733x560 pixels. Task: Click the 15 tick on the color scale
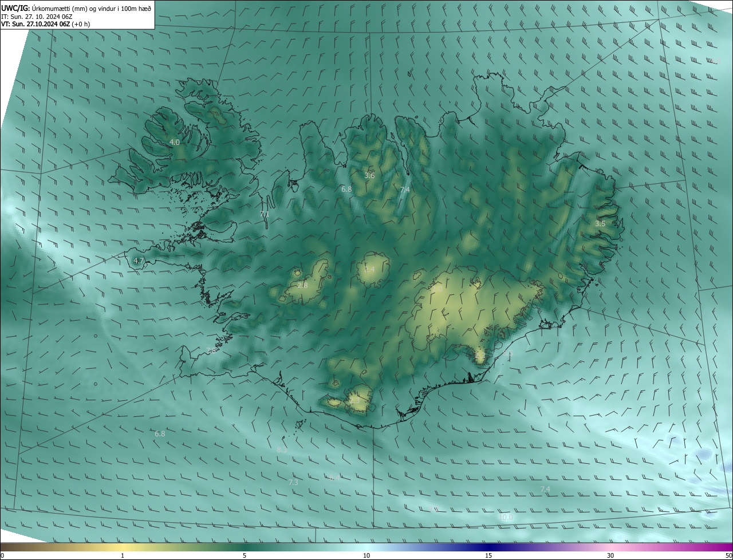click(488, 556)
